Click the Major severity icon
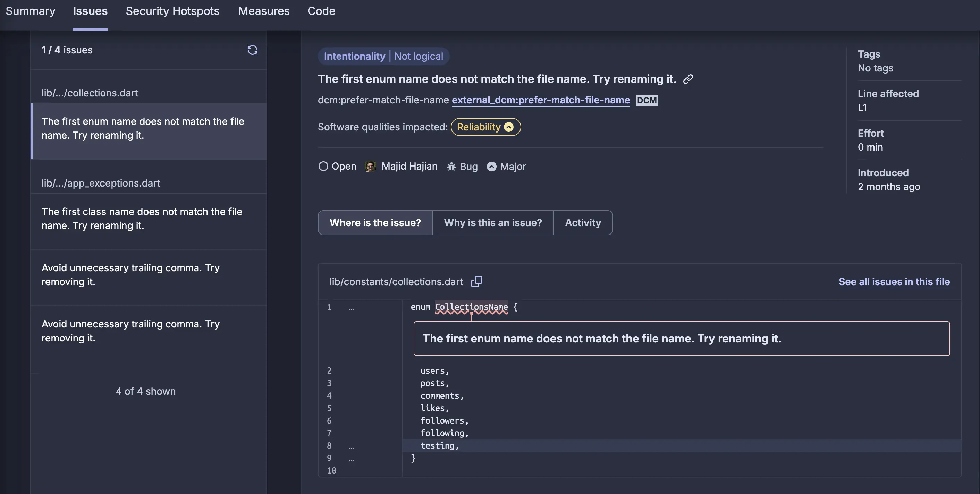 pyautogui.click(x=491, y=167)
